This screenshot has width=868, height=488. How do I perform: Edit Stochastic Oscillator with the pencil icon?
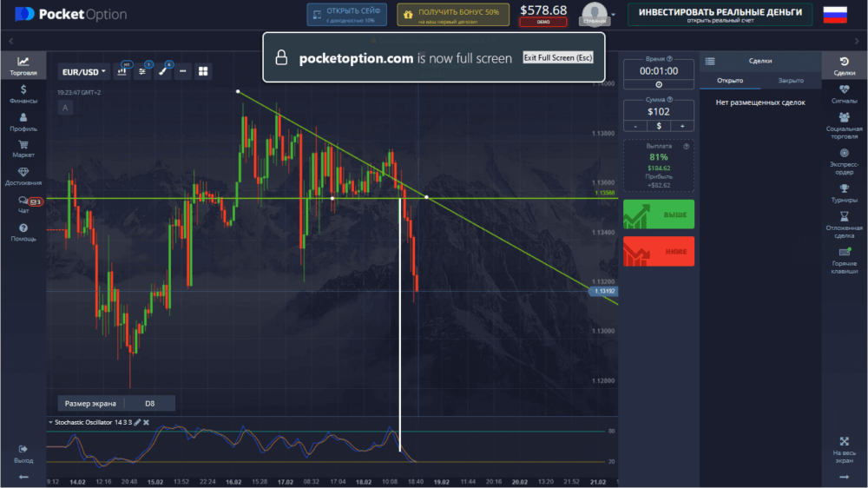(x=136, y=422)
